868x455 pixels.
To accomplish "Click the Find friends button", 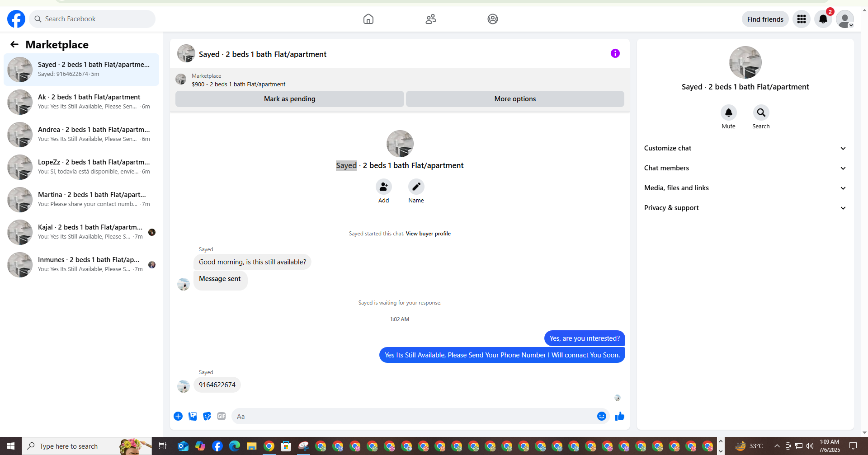I will [x=765, y=19].
